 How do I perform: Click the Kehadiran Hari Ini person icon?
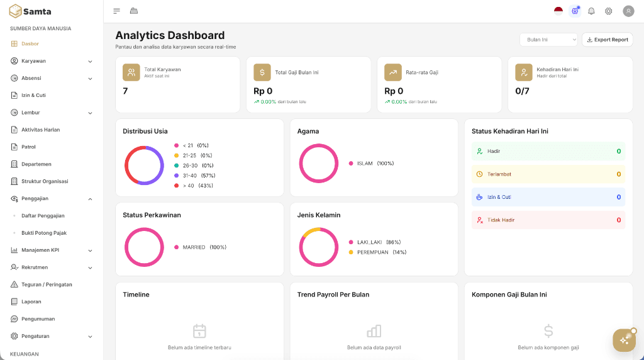coord(524,72)
